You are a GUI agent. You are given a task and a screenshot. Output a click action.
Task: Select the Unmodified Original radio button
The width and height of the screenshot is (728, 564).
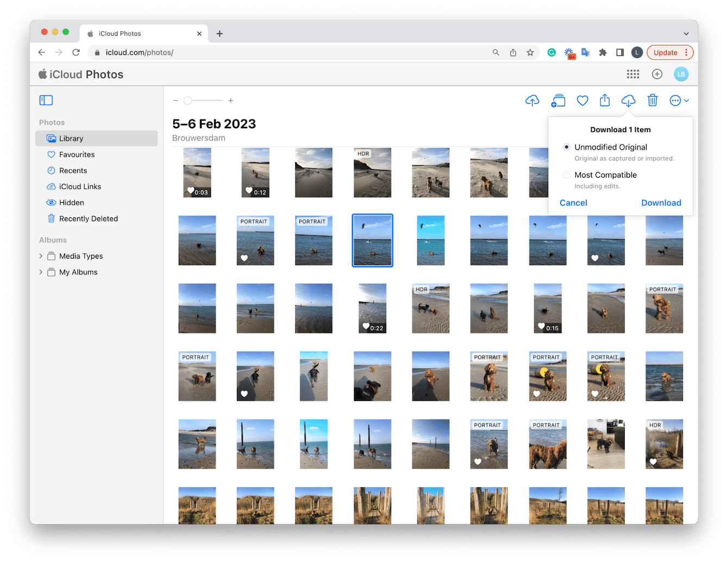coord(567,147)
